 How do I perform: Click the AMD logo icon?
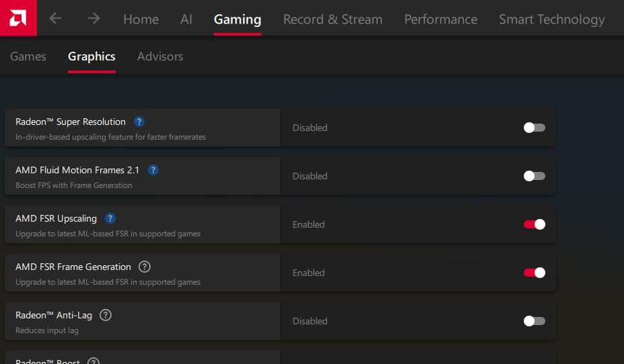pos(18,18)
